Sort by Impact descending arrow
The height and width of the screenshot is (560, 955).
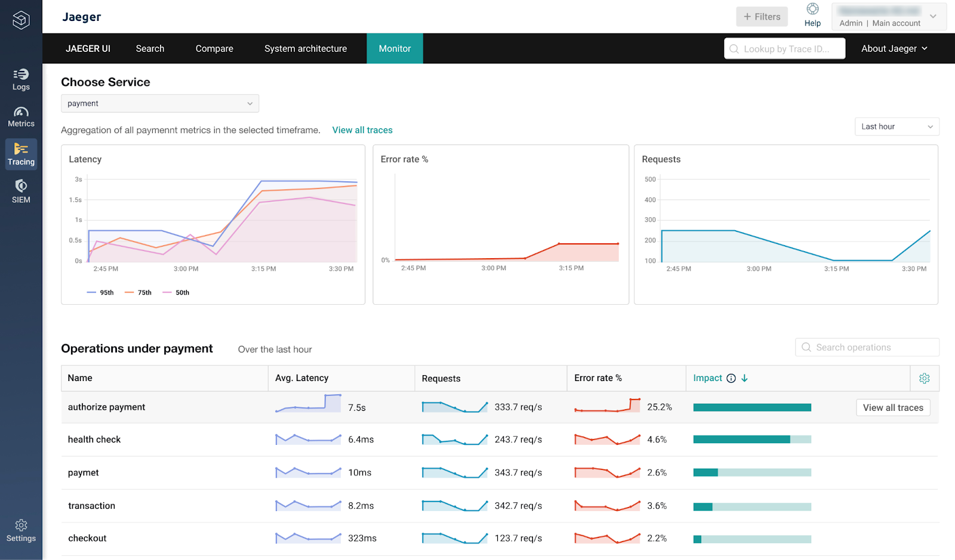coord(744,378)
